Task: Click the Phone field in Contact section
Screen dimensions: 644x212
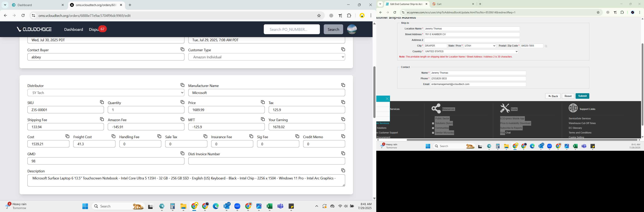Action: point(478,79)
